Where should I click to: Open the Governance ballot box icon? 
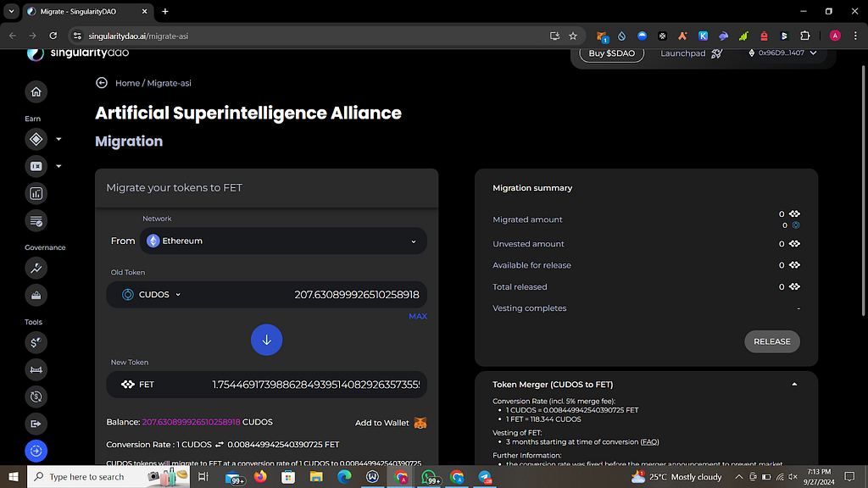tap(36, 296)
